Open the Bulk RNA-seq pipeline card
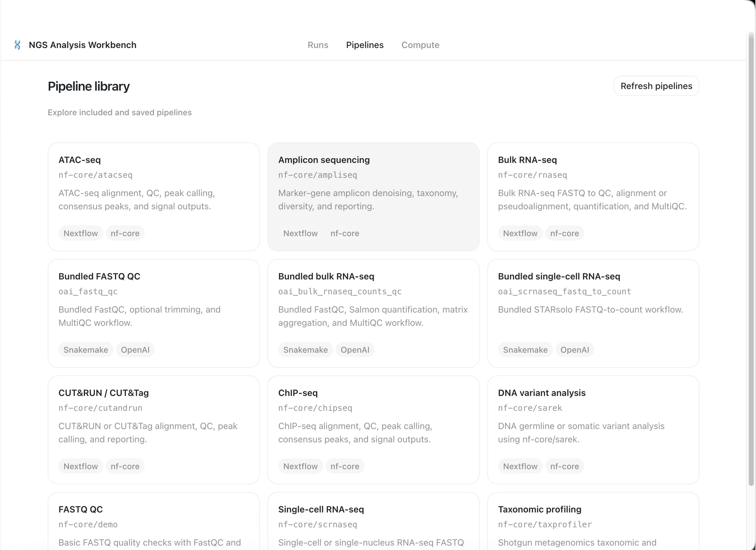This screenshot has width=756, height=550. 593,197
